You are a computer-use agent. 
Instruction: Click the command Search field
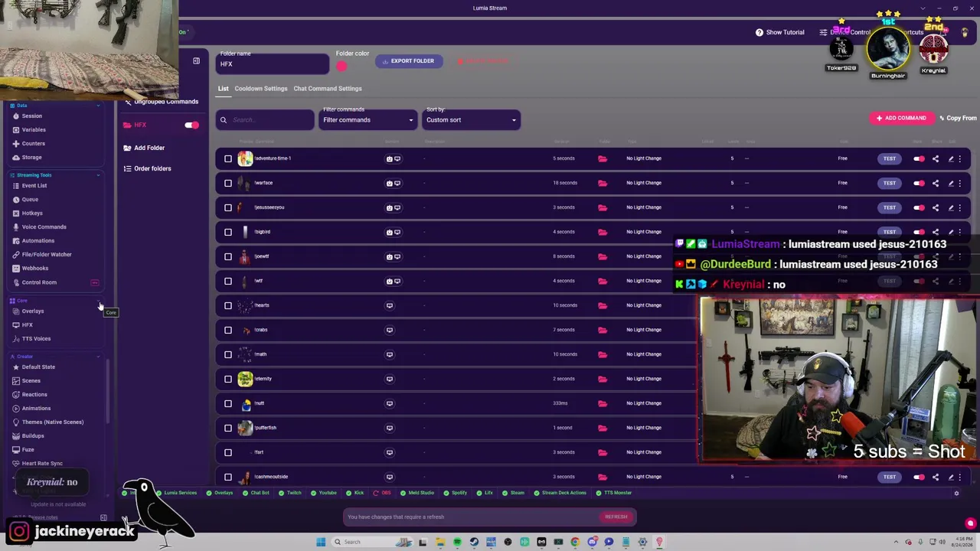266,119
